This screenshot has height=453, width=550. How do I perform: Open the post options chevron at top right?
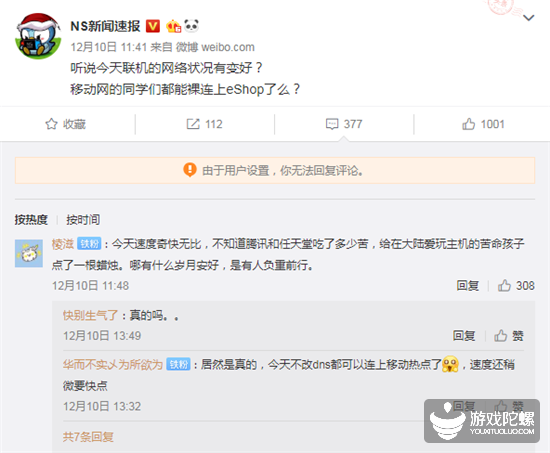(x=529, y=18)
